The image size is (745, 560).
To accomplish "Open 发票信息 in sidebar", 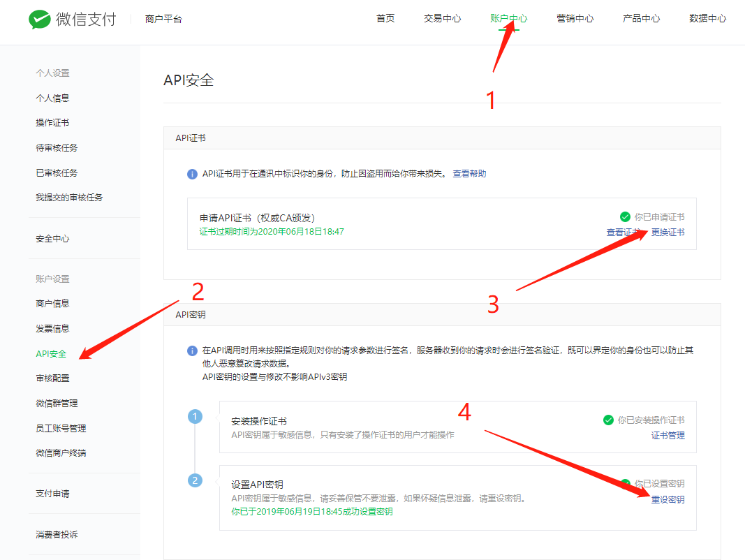I will [x=53, y=329].
